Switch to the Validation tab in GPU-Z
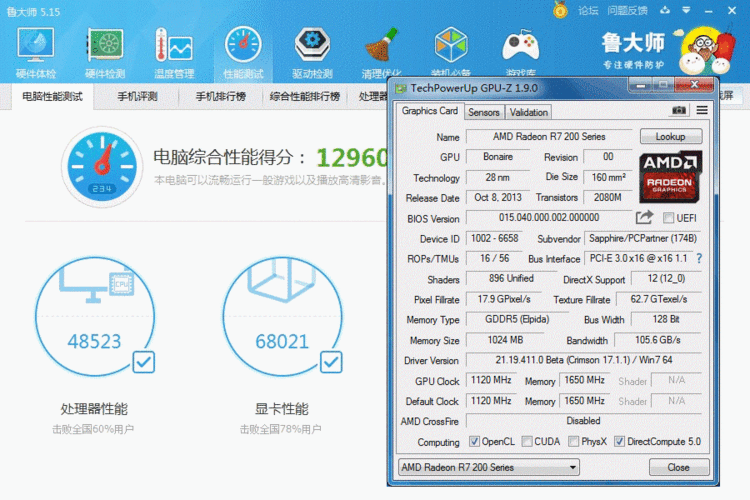Viewport: 750px width, 500px height. (529, 112)
